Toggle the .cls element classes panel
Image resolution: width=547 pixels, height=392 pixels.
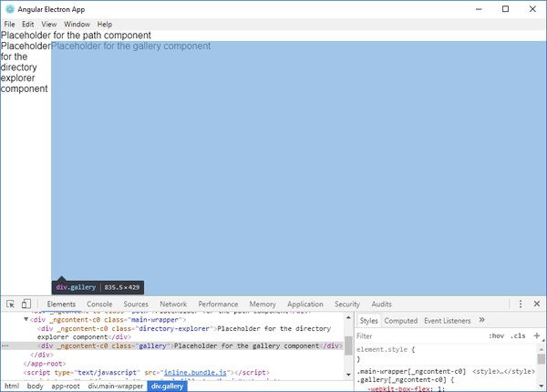click(x=518, y=335)
